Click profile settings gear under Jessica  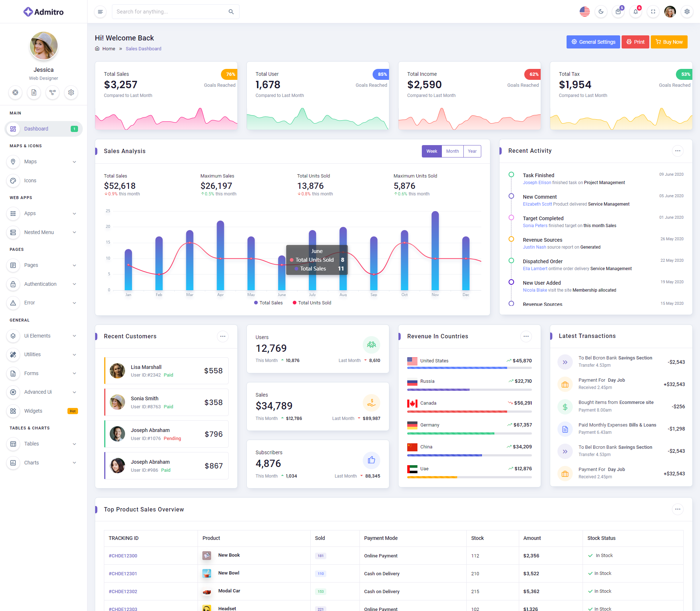[x=71, y=93]
